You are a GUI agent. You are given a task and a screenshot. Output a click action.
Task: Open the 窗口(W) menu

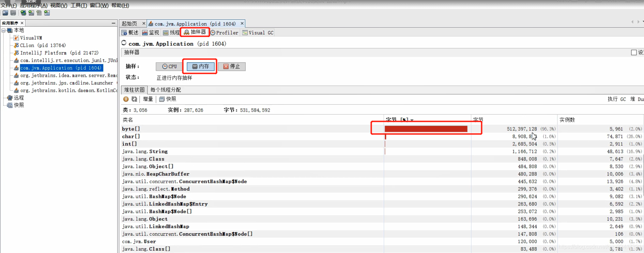coord(99,5)
